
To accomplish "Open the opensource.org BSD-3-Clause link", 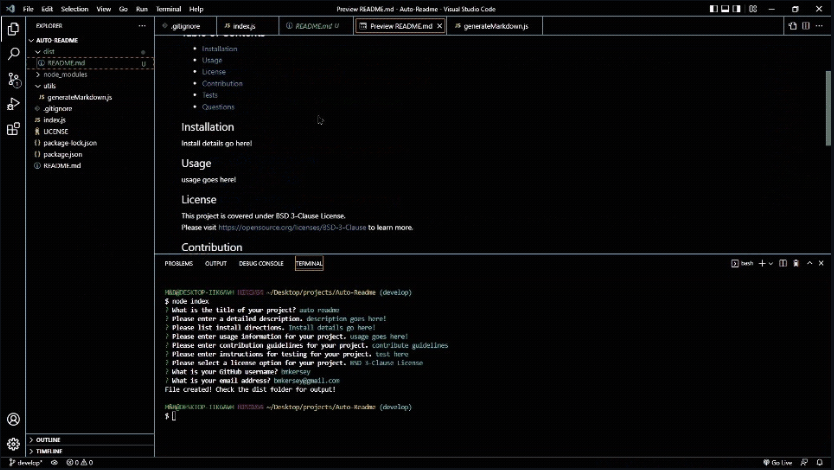I will (x=292, y=227).
